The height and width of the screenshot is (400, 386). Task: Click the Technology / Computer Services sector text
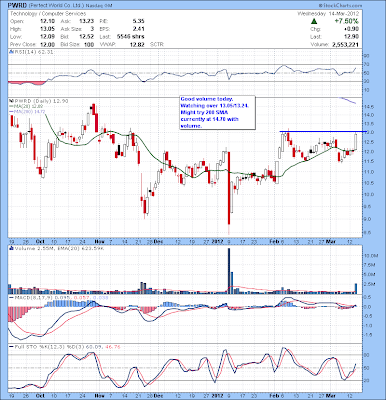(48, 14)
